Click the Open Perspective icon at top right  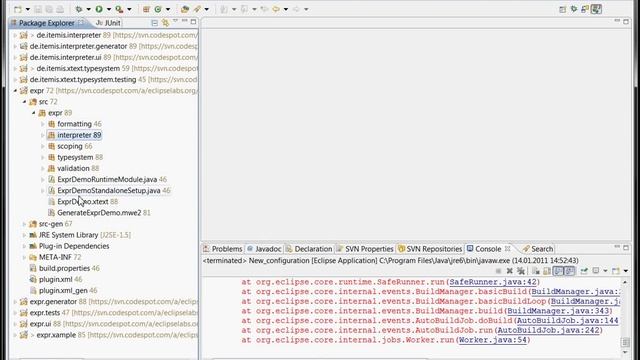(562, 9)
